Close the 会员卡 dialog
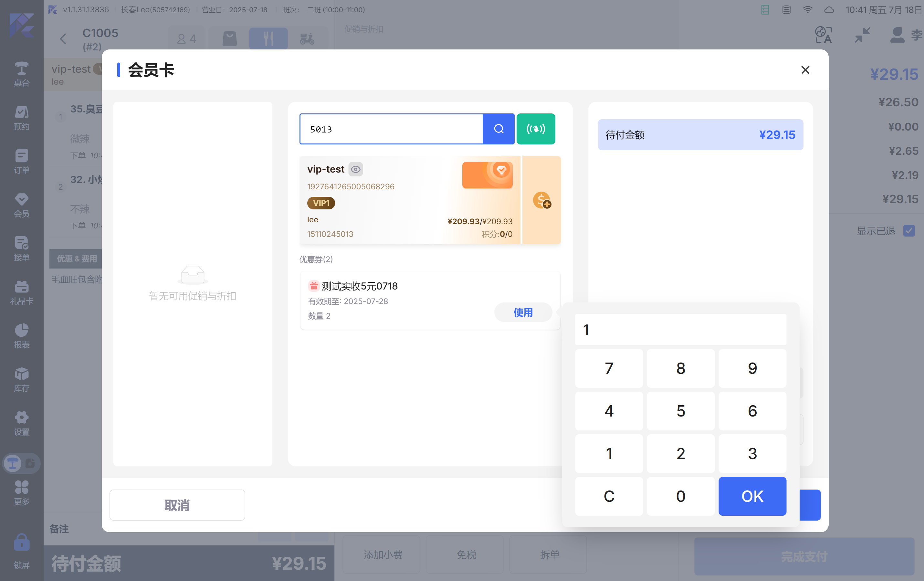 click(x=805, y=70)
